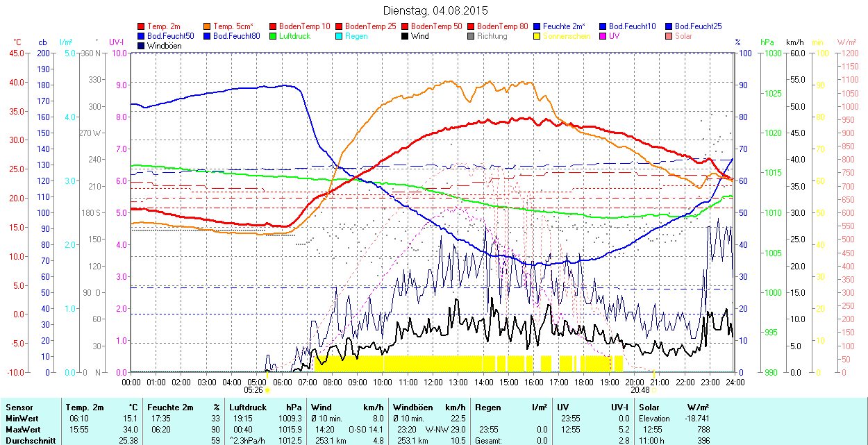Click the green Luftdruck legend square

[x=274, y=36]
